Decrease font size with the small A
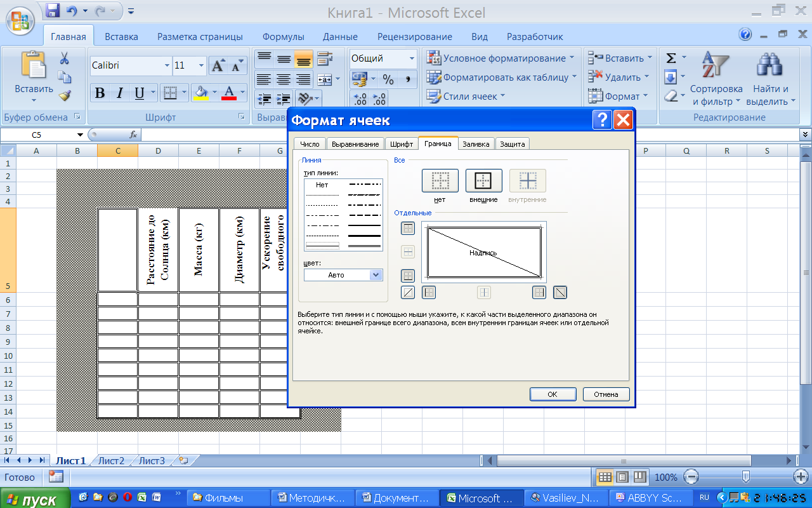 tap(237, 65)
